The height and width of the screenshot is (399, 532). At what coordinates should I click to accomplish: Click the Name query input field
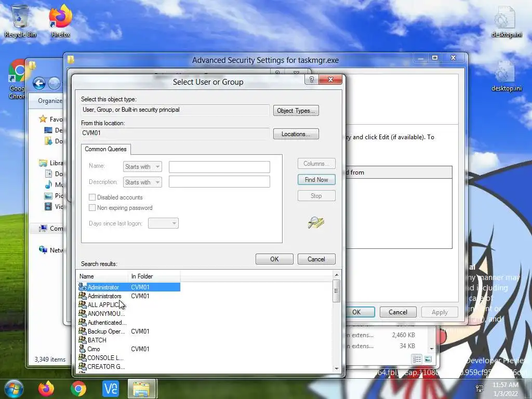click(220, 167)
